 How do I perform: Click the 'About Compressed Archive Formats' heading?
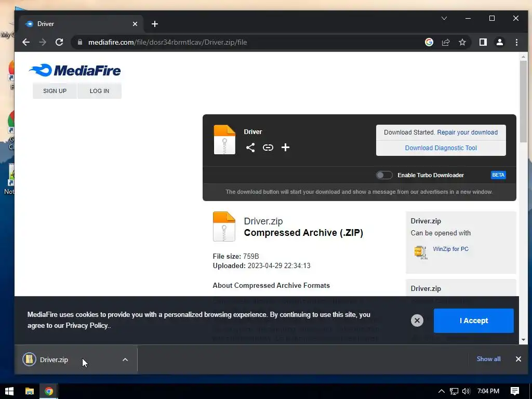pos(271,285)
